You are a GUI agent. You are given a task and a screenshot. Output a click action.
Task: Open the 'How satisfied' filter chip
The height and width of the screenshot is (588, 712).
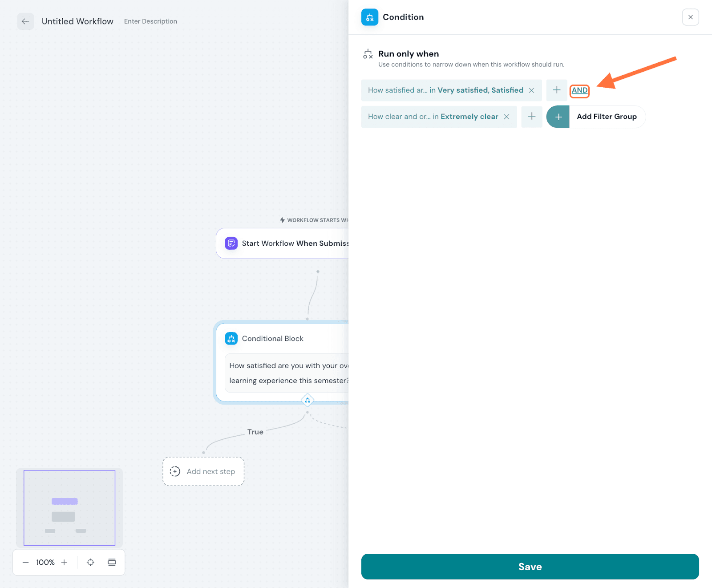445,90
